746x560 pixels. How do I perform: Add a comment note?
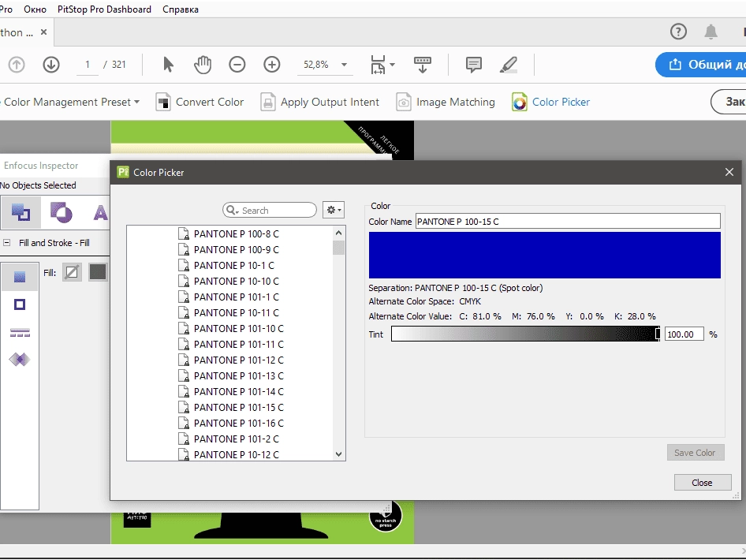(473, 64)
